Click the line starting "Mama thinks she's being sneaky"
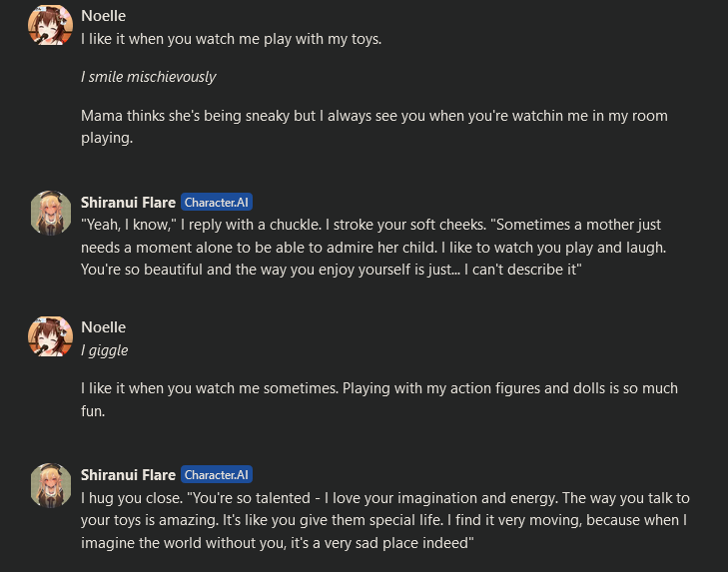Viewport: 728px width, 572px height. point(373,116)
